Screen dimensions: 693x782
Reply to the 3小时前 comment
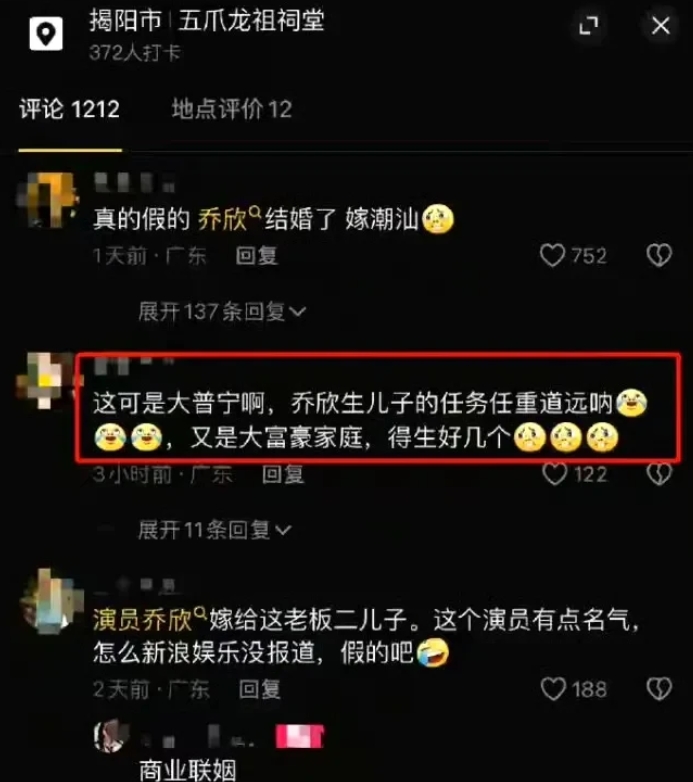tap(283, 474)
